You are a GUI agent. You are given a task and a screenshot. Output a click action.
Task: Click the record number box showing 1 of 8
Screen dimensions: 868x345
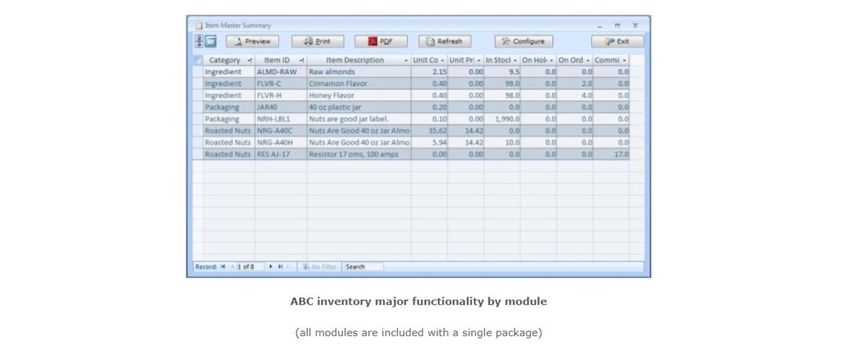point(251,267)
